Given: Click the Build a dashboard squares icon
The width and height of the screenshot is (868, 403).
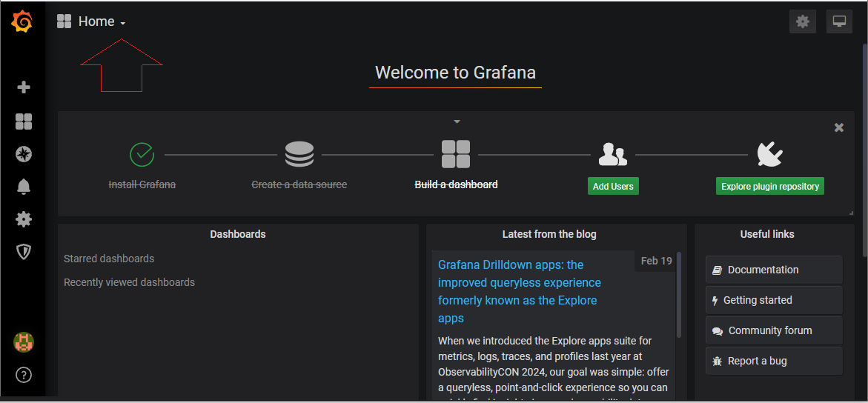Looking at the screenshot, I should (456, 154).
